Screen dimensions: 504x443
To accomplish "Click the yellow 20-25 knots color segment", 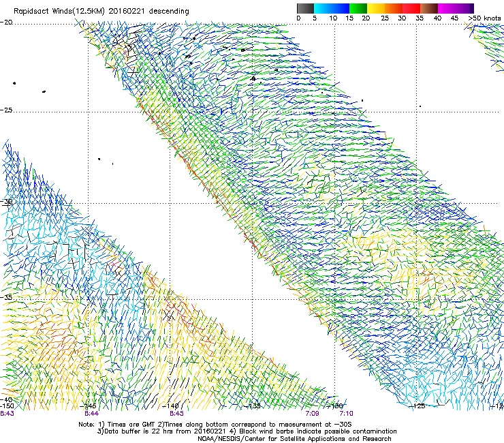I will click(x=376, y=8).
